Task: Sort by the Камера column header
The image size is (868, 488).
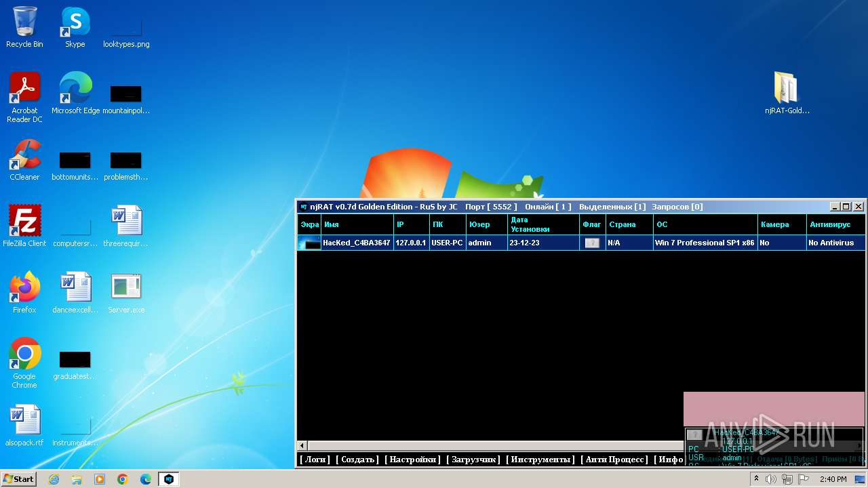Action: coord(782,224)
